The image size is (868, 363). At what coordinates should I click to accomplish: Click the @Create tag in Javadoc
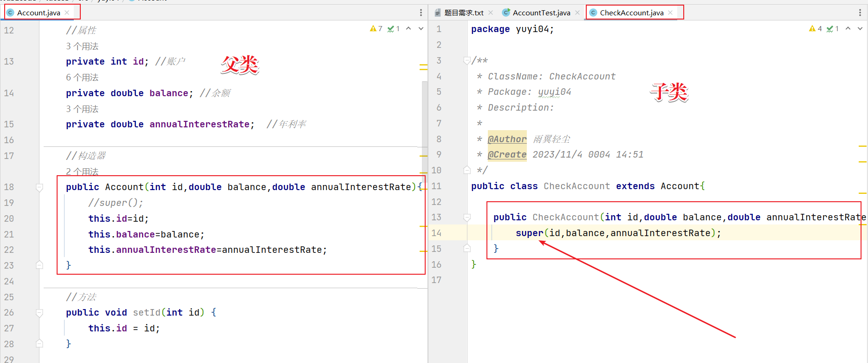pos(507,154)
